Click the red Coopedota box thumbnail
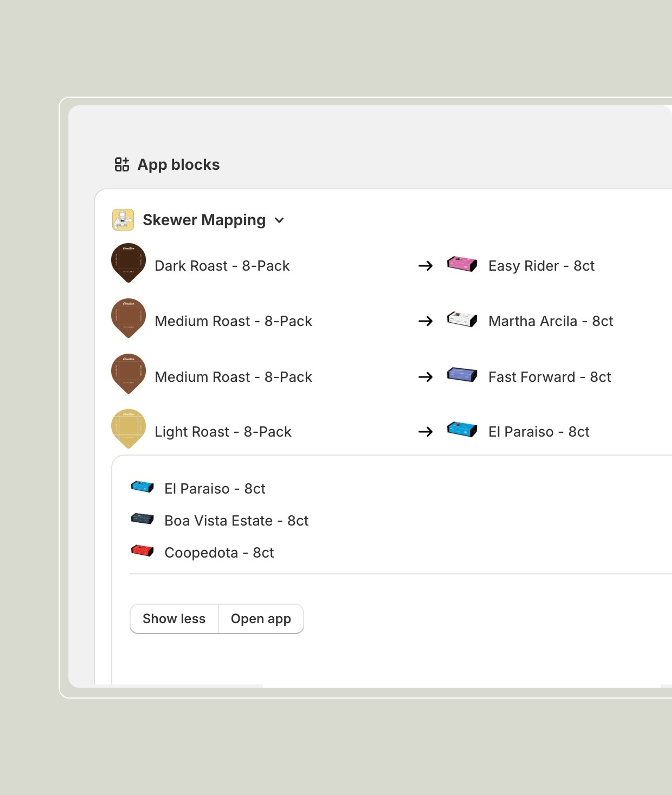 pyautogui.click(x=142, y=551)
